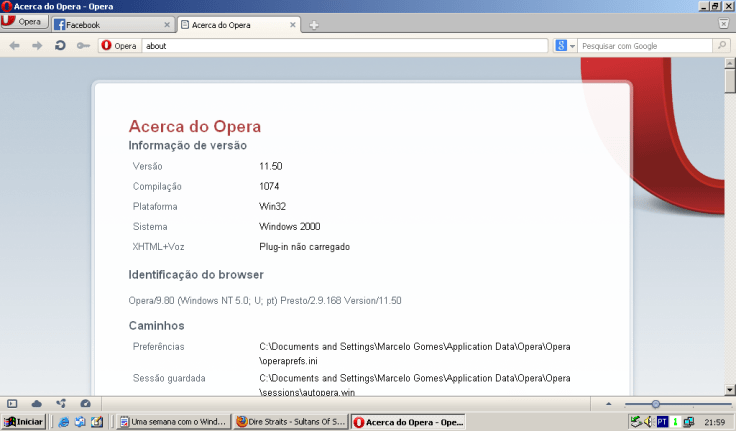Reload the current page
This screenshot has width=736, height=431.
click(60, 46)
